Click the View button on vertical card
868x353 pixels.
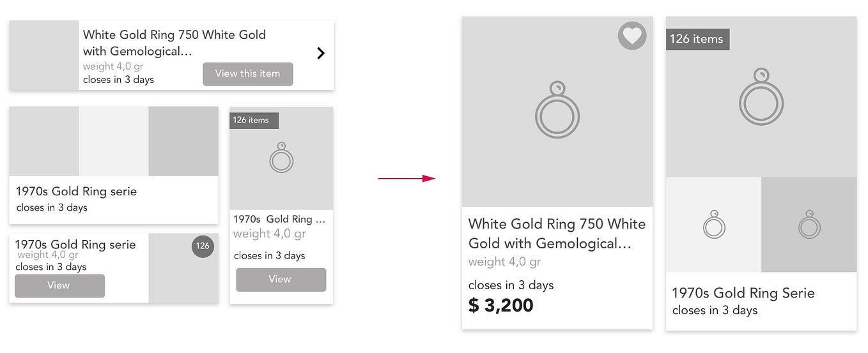tap(281, 280)
